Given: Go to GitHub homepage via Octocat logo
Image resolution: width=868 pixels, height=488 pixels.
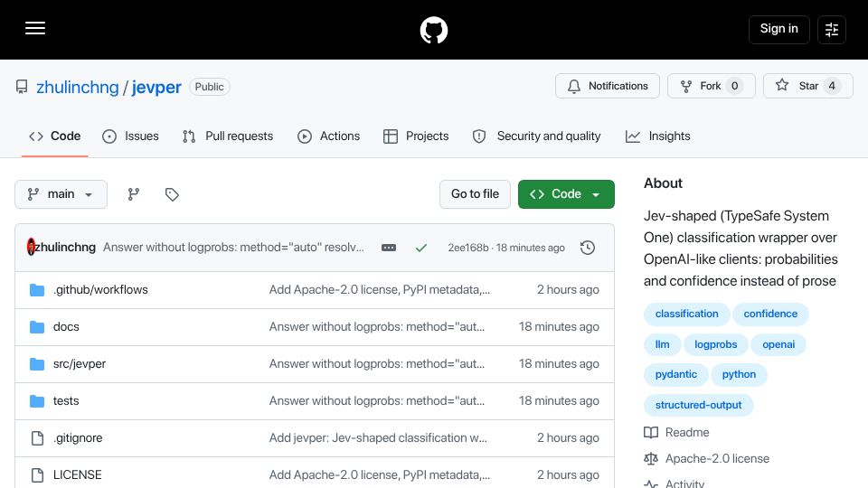Looking at the screenshot, I should [433, 30].
